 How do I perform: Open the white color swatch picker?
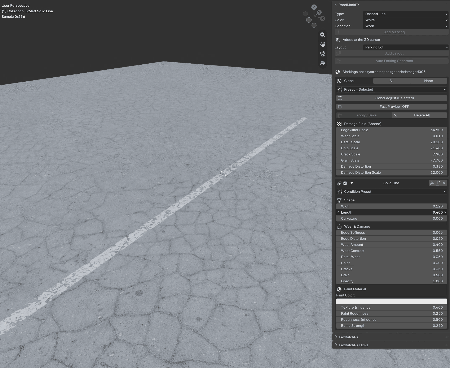click(x=391, y=301)
